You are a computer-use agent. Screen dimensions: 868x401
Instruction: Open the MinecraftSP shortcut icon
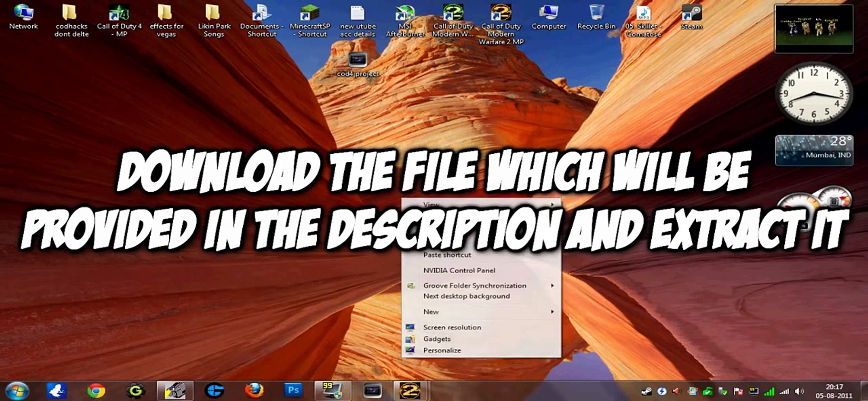(310, 14)
